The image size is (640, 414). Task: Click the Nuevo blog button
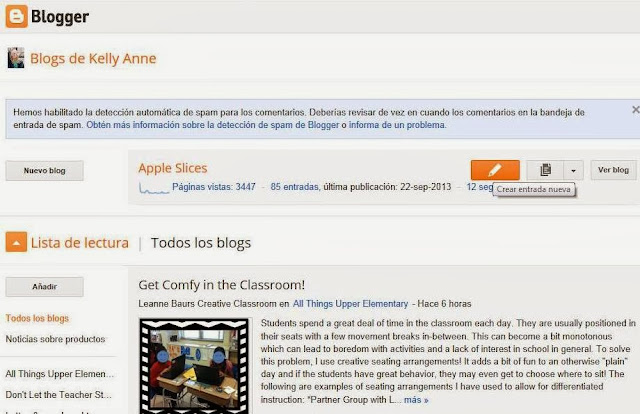(44, 171)
